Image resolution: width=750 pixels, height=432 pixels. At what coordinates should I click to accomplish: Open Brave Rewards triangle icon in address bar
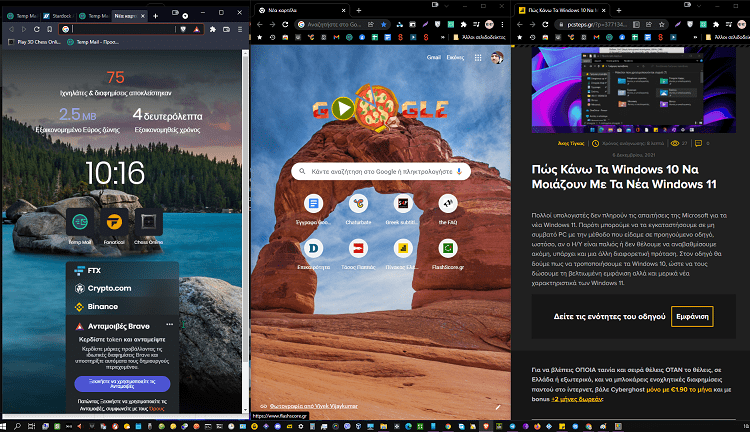click(x=197, y=29)
